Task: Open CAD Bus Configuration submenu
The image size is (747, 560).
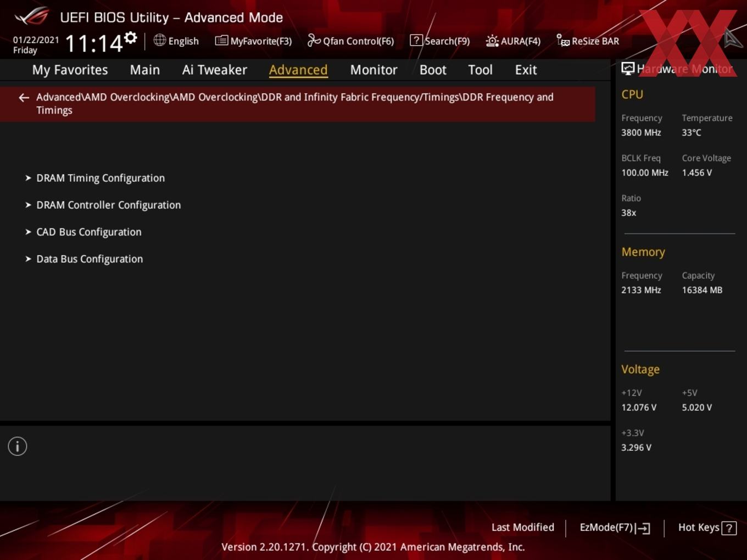Action: 89,232
